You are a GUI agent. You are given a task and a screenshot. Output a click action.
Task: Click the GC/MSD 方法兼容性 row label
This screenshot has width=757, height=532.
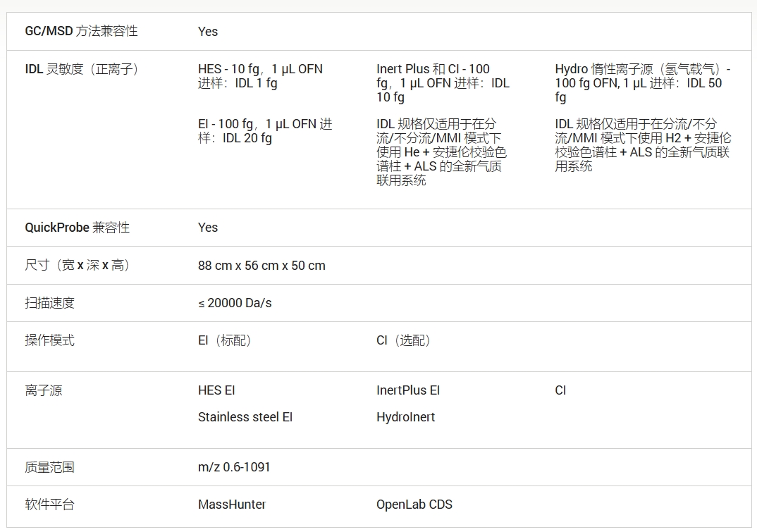pyautogui.click(x=81, y=31)
